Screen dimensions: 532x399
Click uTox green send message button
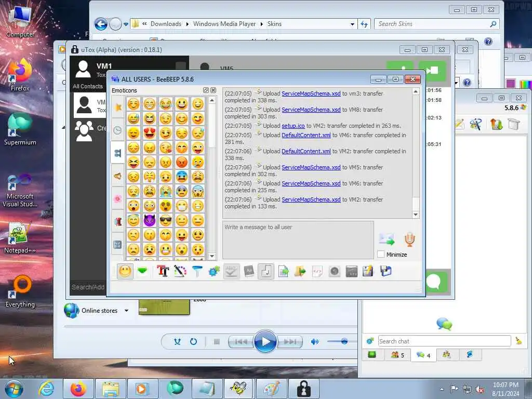click(436, 281)
